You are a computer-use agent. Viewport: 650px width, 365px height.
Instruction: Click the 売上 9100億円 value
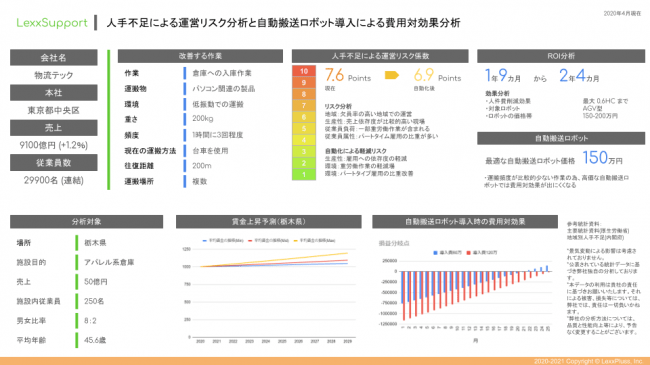pos(54,145)
